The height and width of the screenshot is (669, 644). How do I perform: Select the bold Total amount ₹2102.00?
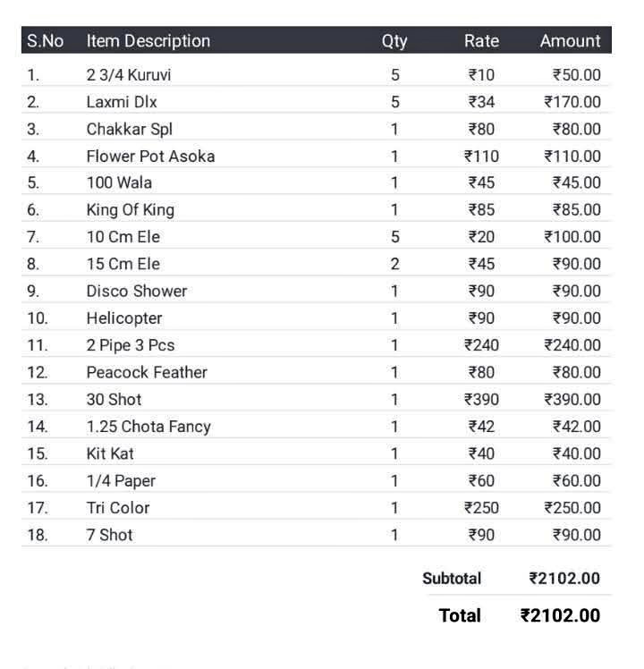tap(560, 615)
